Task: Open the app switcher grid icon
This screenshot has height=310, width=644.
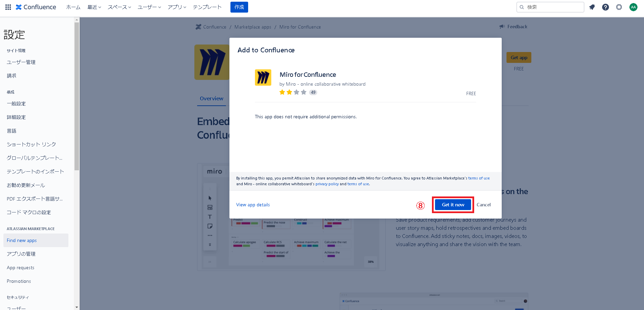Action: [8, 7]
